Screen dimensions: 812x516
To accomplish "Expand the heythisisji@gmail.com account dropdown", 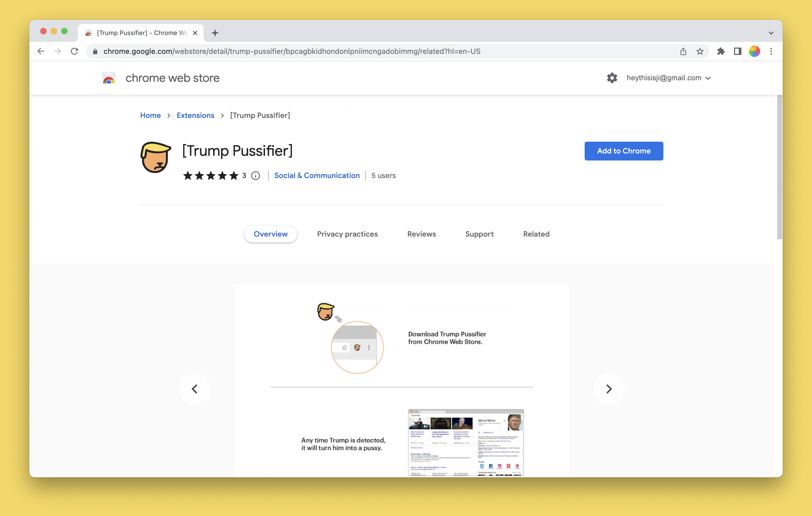I will point(668,78).
